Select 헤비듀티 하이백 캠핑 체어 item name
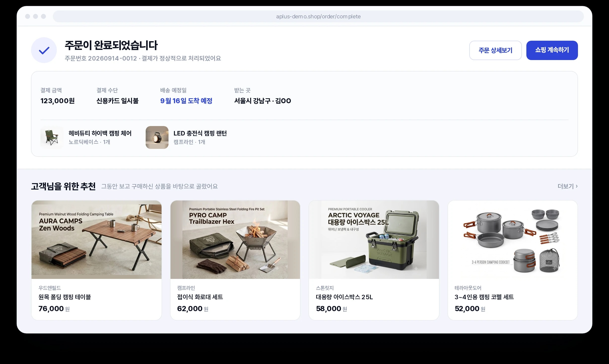This screenshot has width=609, height=364. click(100, 133)
